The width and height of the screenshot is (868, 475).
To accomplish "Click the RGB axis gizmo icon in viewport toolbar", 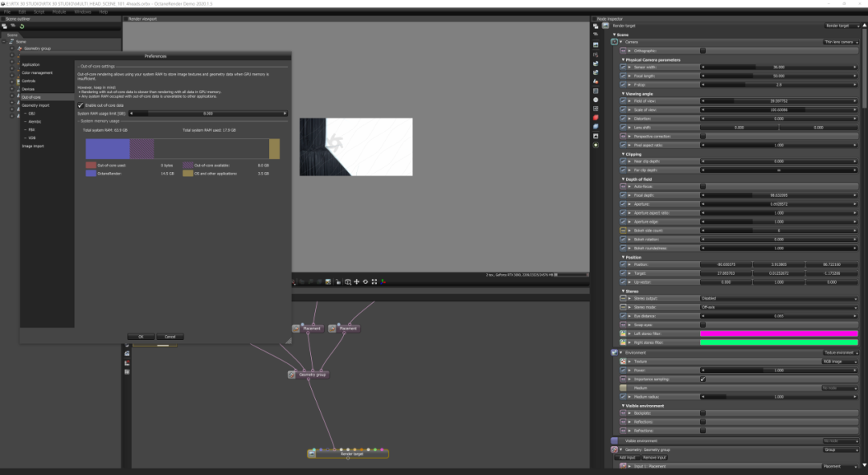I will 383,282.
